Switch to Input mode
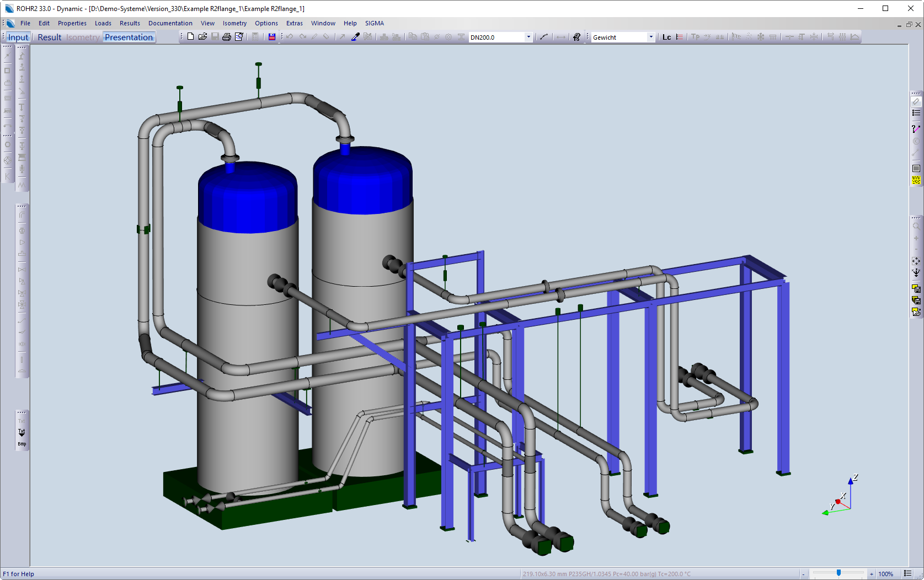 (18, 37)
